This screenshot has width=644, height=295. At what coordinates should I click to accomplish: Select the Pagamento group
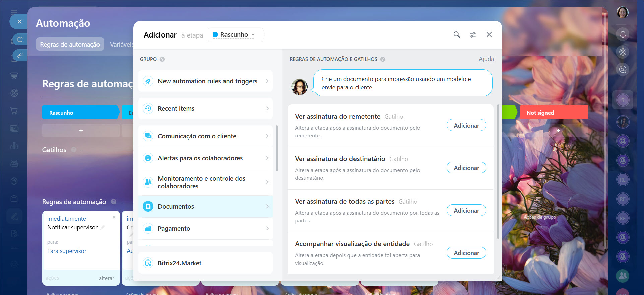pos(205,228)
